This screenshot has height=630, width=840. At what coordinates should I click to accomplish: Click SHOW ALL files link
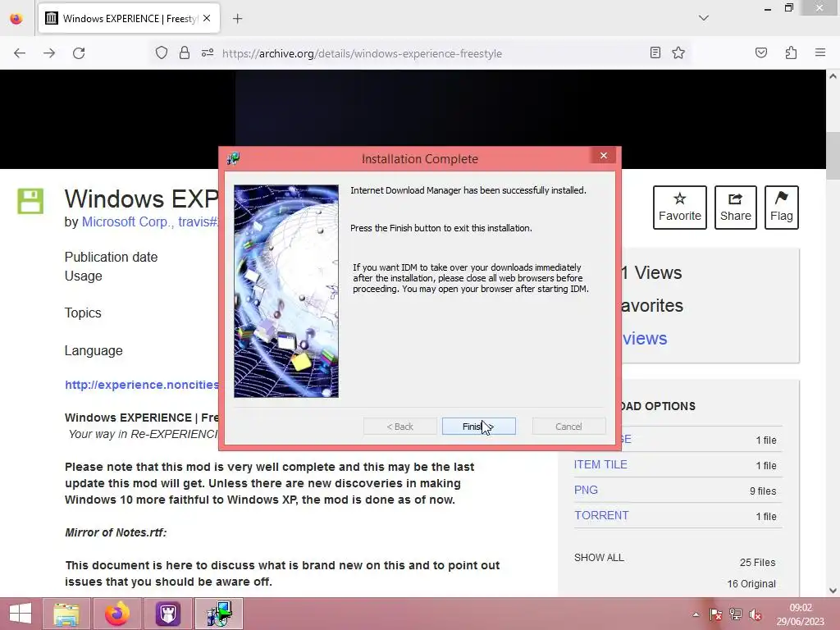pyautogui.click(x=599, y=558)
